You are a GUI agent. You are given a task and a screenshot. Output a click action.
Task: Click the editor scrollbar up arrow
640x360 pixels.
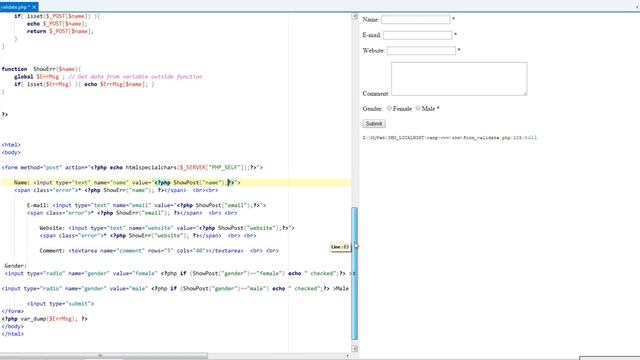coord(355,16)
